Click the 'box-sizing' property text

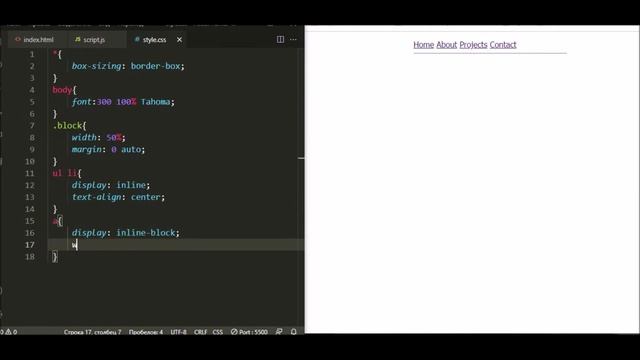tap(96, 66)
